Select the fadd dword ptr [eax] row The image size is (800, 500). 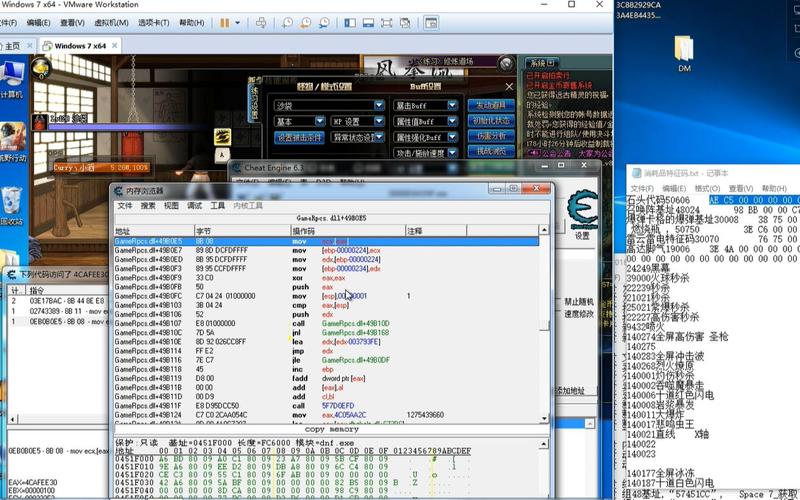326,378
